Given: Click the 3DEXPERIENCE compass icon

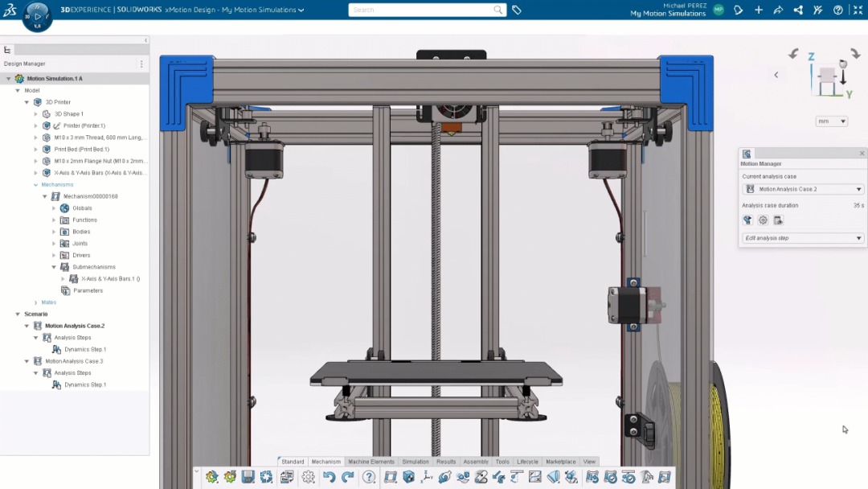Looking at the screenshot, I should (37, 15).
